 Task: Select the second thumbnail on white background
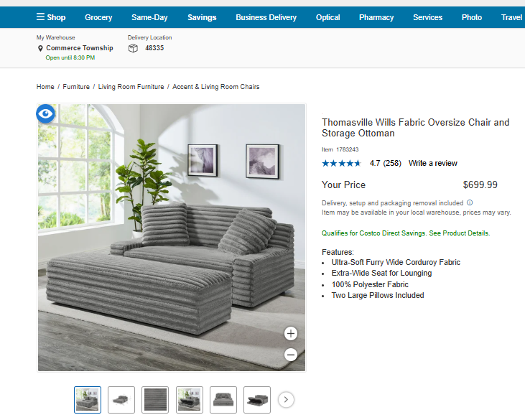[x=121, y=400]
